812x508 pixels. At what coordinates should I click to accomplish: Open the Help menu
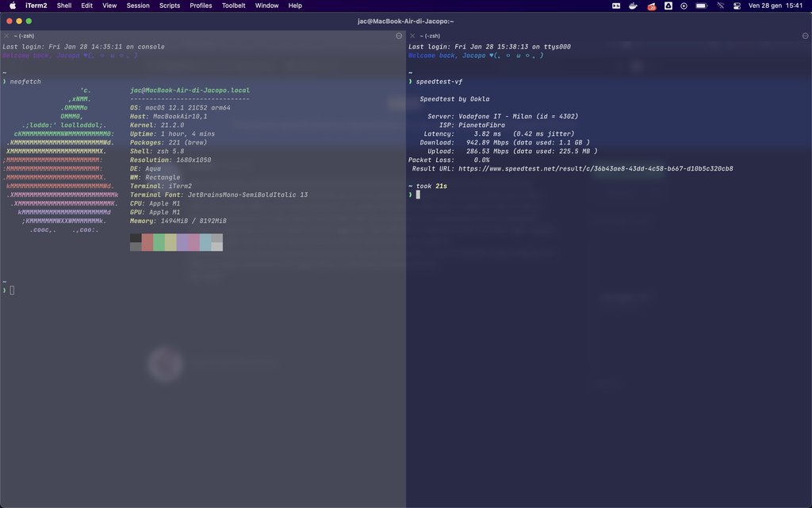[295, 6]
